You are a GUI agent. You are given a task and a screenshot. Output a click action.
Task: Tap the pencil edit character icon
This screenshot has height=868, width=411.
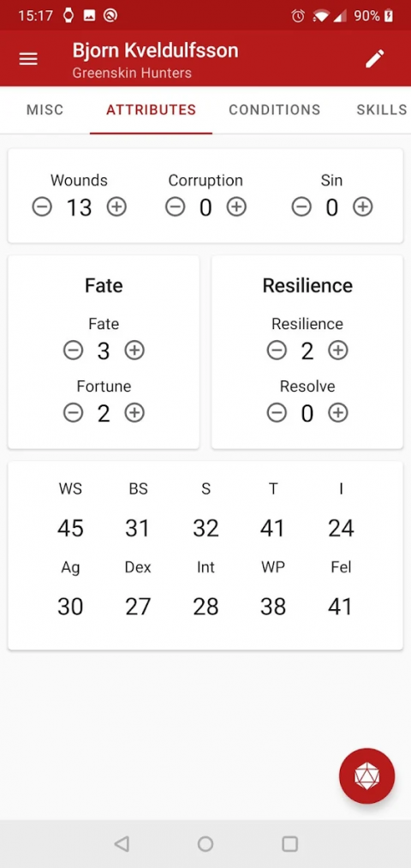tap(374, 58)
